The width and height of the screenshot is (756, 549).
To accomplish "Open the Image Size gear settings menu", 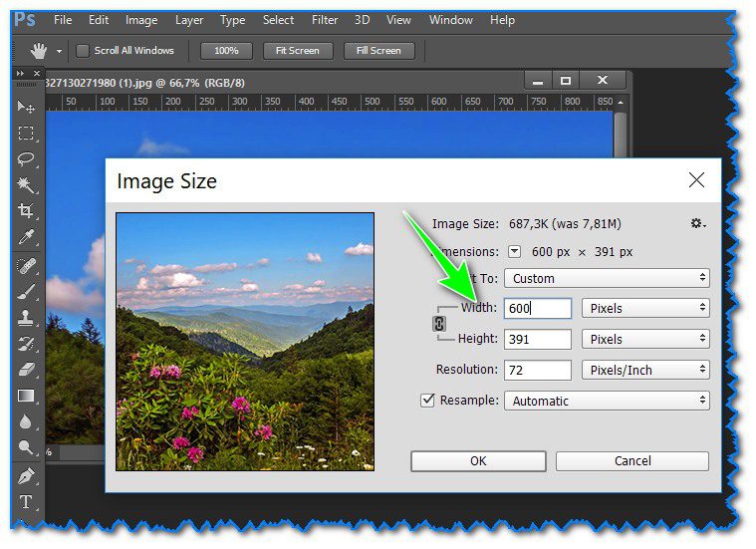I will 697,224.
